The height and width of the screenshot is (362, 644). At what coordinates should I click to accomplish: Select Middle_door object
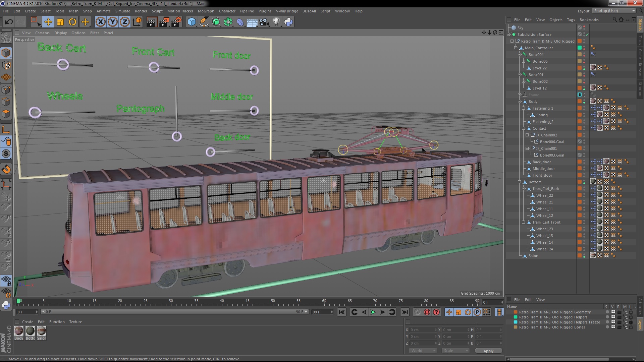click(x=543, y=169)
